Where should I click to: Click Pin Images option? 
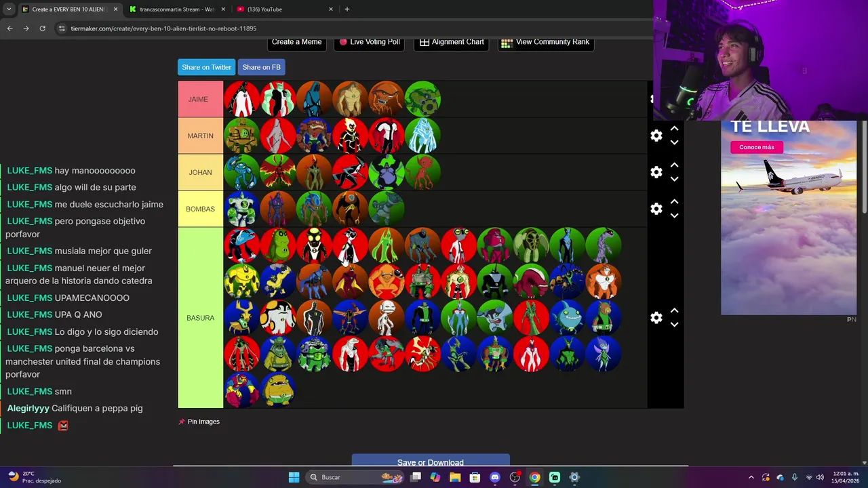click(199, 422)
